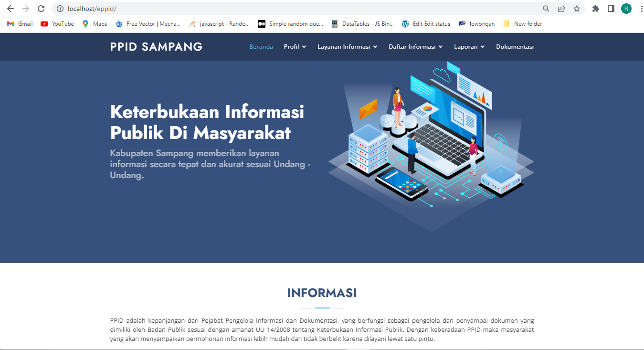The image size is (644, 350).
Task: Open the YouTube bookmark
Action: coord(57,24)
